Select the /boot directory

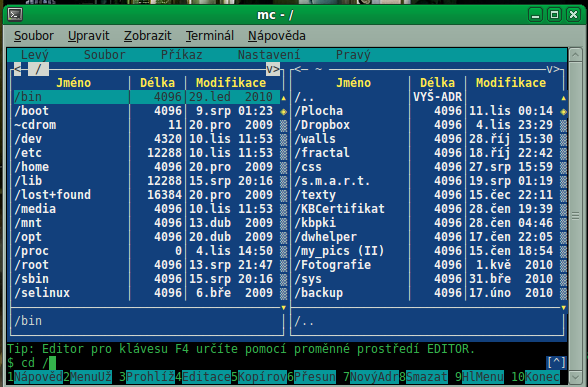click(x=147, y=111)
